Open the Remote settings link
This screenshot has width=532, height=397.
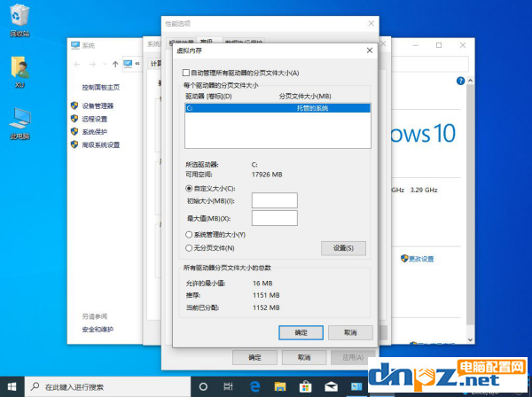(95, 119)
